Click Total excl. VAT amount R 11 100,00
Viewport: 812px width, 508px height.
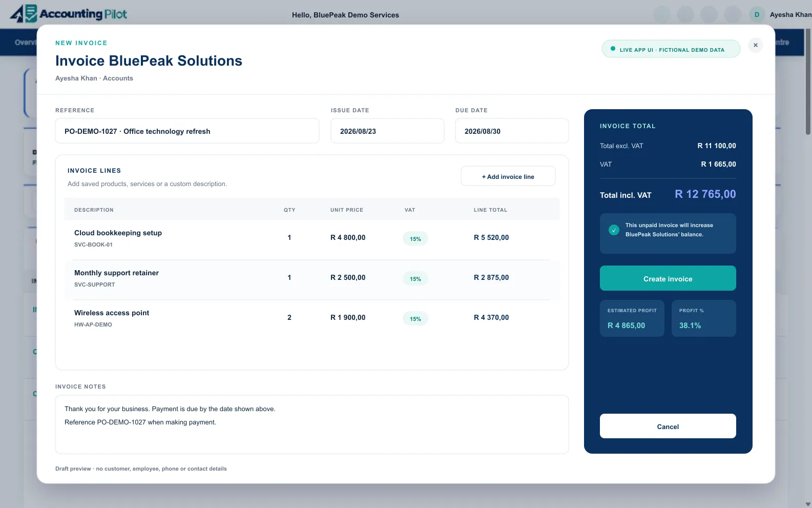click(717, 146)
